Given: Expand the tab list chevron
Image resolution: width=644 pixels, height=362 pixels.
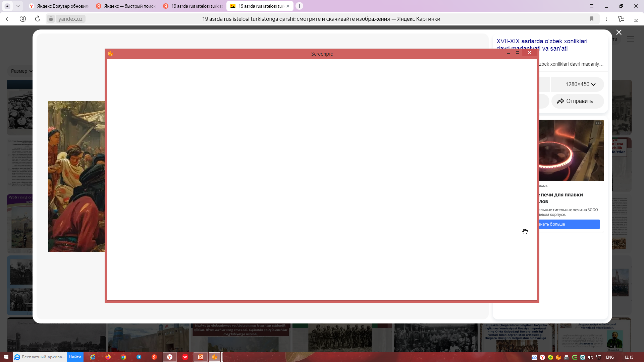Looking at the screenshot, I should [x=18, y=6].
